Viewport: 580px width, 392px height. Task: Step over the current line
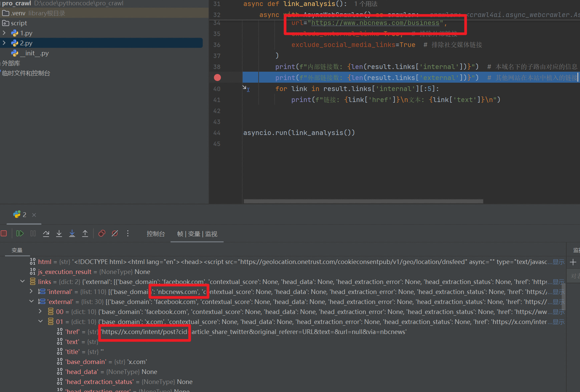46,234
